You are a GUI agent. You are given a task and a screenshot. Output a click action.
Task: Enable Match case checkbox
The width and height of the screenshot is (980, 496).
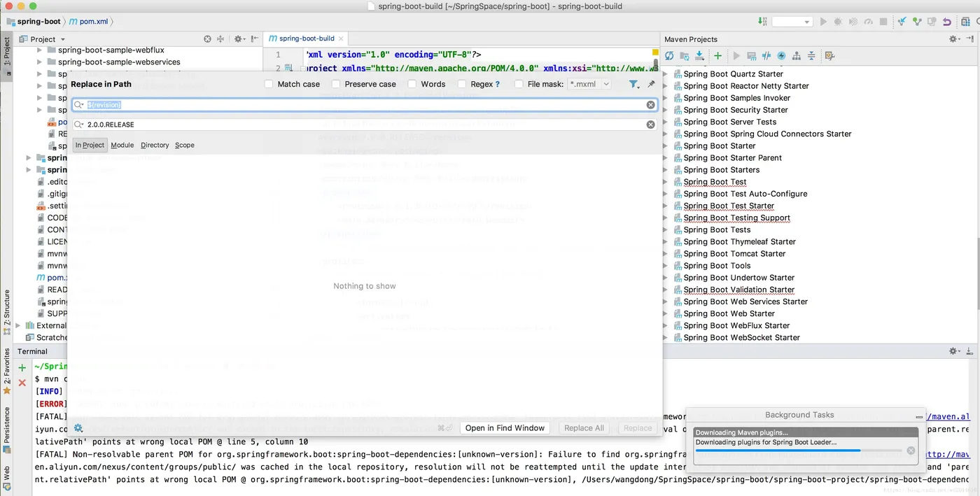(269, 84)
